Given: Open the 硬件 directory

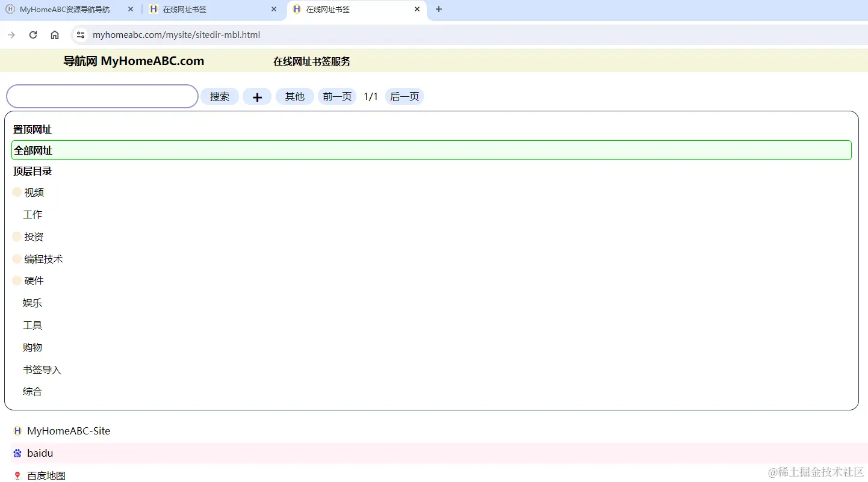Looking at the screenshot, I should tap(34, 281).
